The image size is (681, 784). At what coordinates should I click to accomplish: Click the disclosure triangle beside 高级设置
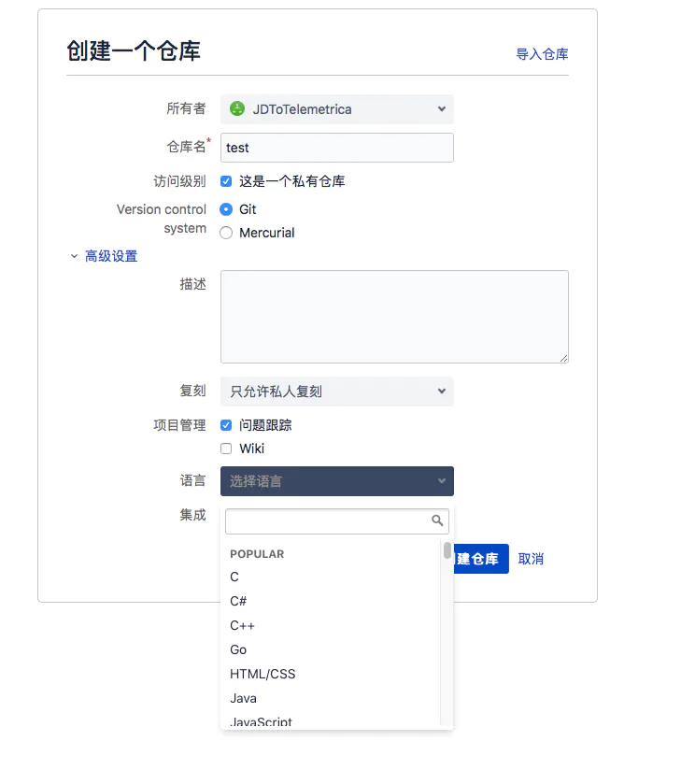(x=75, y=254)
